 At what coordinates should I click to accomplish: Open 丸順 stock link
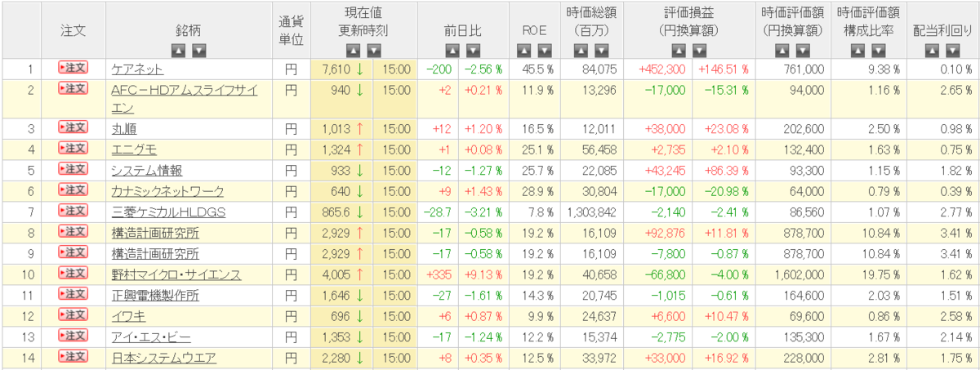coord(124,128)
